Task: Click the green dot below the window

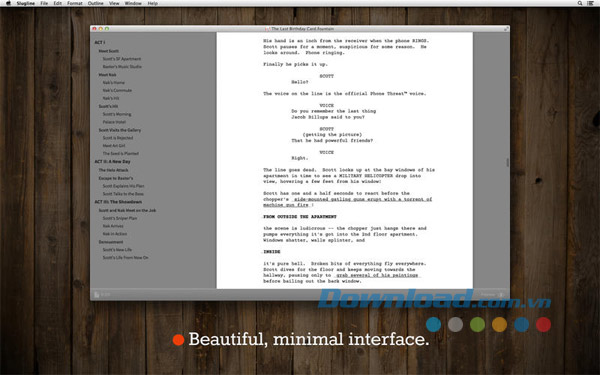Action: (477, 324)
